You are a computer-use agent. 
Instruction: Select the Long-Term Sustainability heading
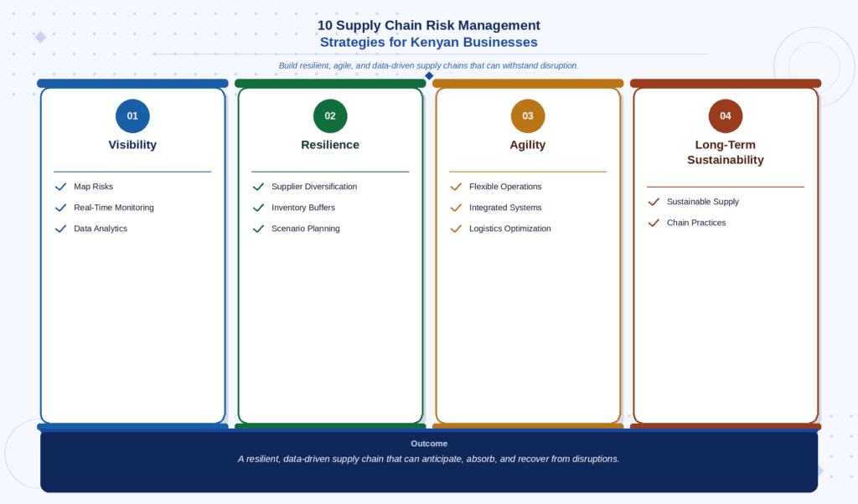[725, 152]
